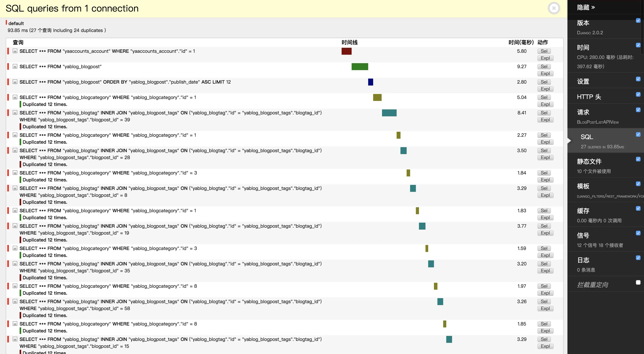Open the 静态文件 panel
Viewport: 644px width, 354px height.
click(x=589, y=161)
